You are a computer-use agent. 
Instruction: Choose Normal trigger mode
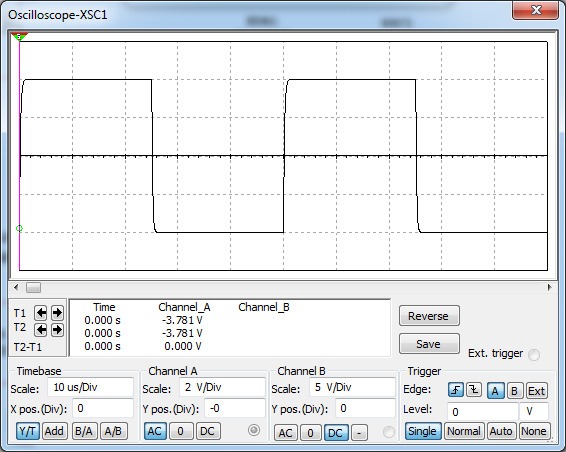coord(464,431)
